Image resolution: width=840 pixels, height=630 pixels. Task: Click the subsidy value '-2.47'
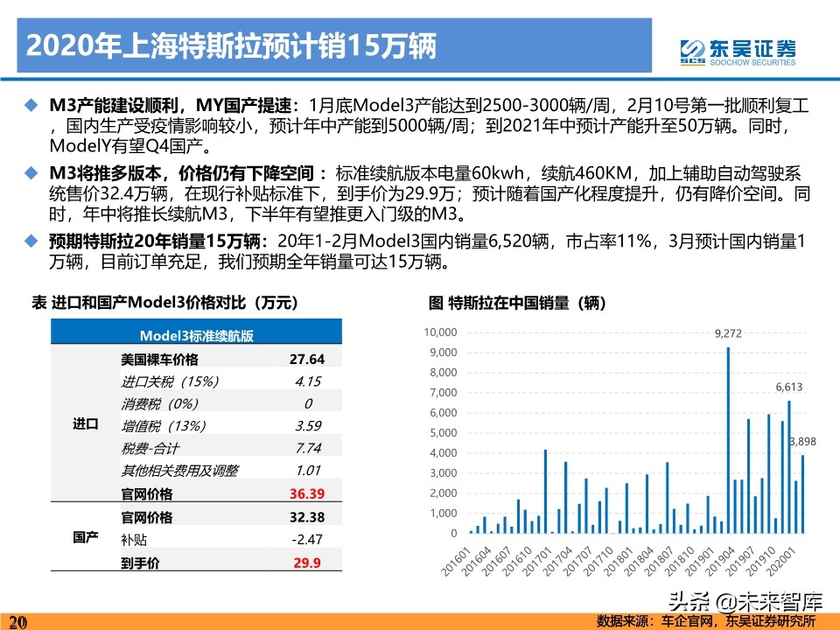pos(307,540)
